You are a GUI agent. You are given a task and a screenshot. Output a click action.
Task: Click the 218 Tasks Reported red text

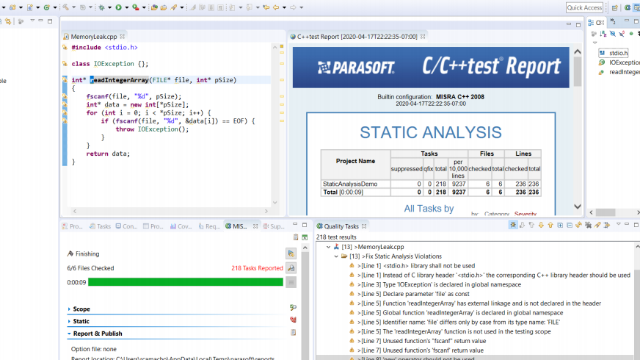257,268
